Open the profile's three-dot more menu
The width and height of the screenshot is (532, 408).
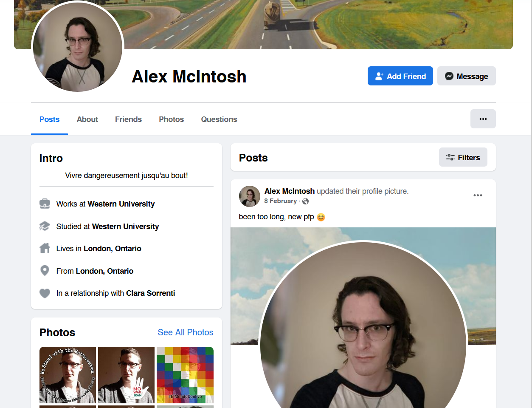tap(483, 119)
